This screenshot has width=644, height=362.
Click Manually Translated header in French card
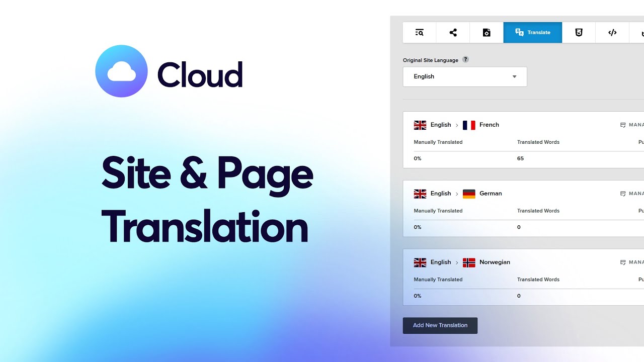pos(438,142)
